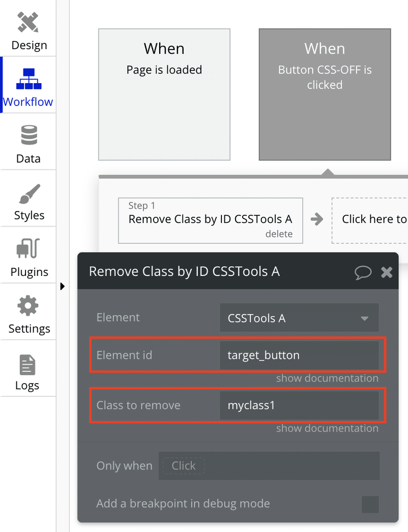Click the Settings tab label
Screen dimensions: 408x532
point(29,328)
